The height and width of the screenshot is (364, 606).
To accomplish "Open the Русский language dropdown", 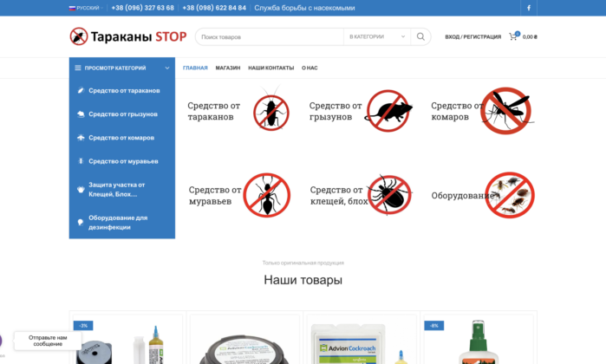I will [x=85, y=8].
